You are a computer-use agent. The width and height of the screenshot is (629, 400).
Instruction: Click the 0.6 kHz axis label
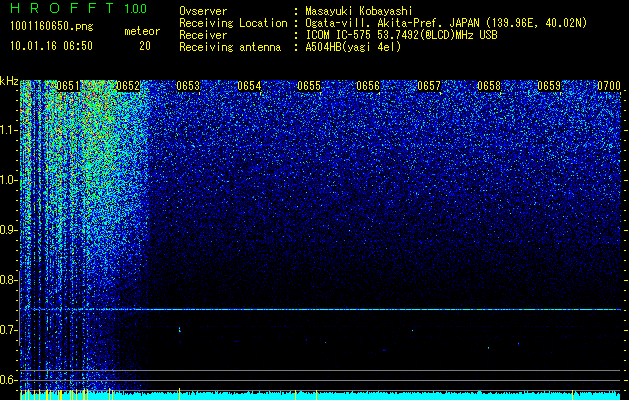pyautogui.click(x=9, y=380)
